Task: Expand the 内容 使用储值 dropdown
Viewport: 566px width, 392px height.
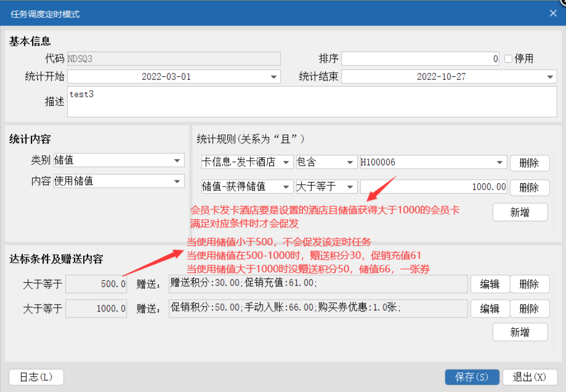Action: 177,182
